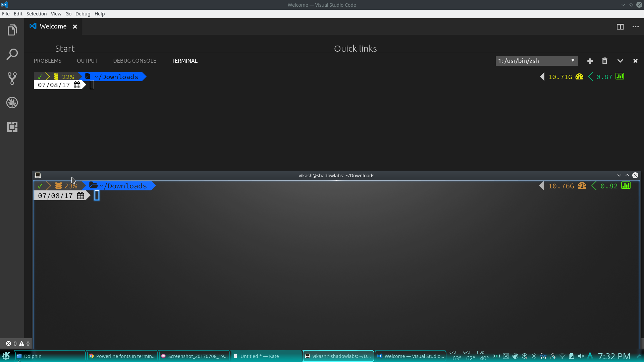The height and width of the screenshot is (362, 644).
Task: Open the Dolphin taskbar entry
Action: click(33, 356)
